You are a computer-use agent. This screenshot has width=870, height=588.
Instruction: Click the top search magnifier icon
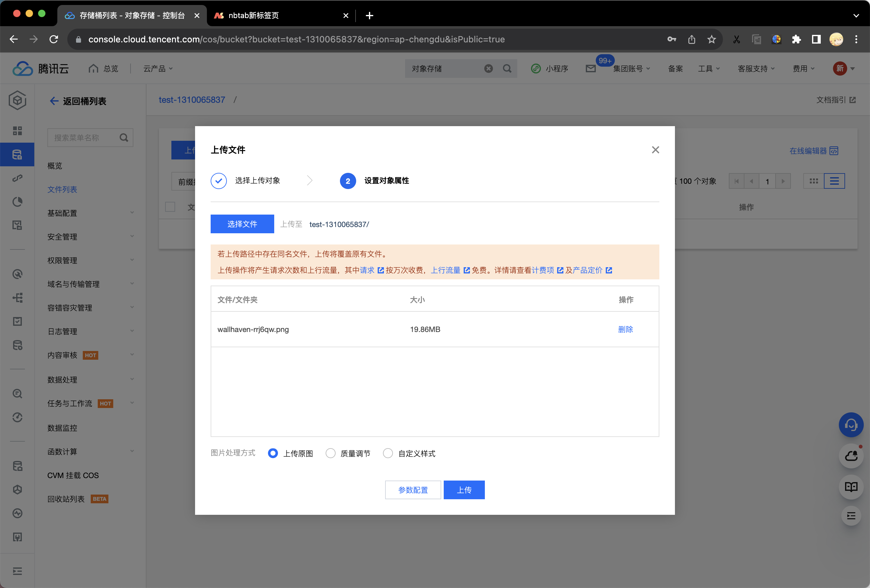click(507, 69)
